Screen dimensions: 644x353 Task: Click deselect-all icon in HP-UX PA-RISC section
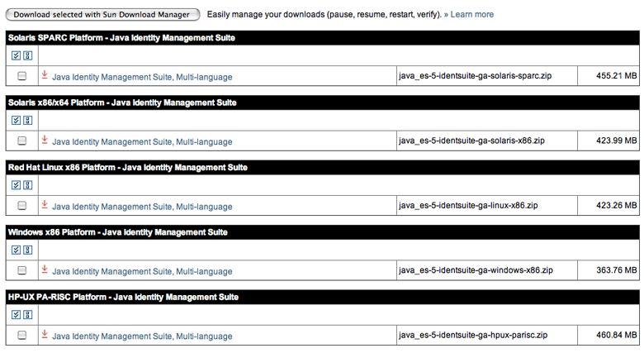27,313
